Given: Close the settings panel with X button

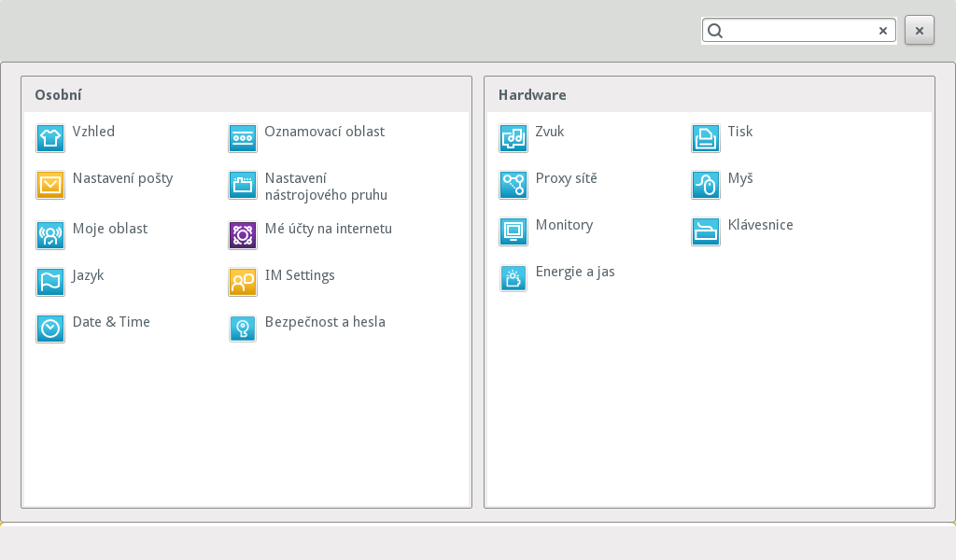Looking at the screenshot, I should click(x=920, y=31).
